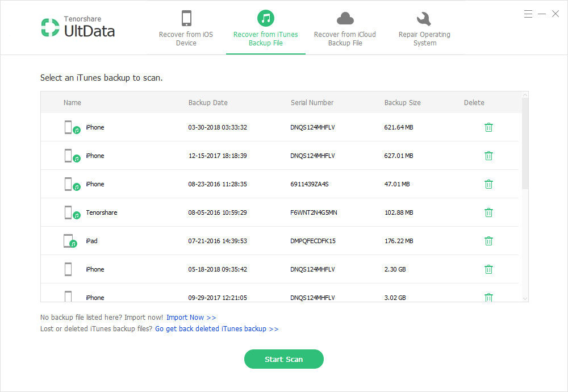The image size is (568, 392).
Task: Select Recover from iTunes Backup File tab
Action: click(x=265, y=28)
